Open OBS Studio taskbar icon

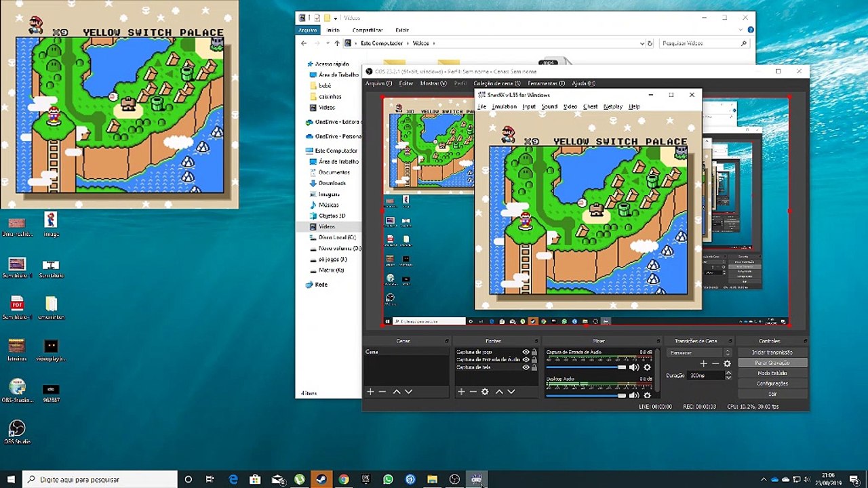[454, 479]
